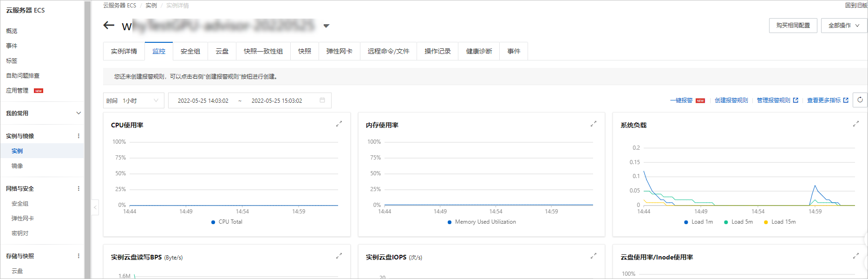This screenshot has width=868, height=279.
Task: Toggle CPU Total legend series
Action: point(227,222)
